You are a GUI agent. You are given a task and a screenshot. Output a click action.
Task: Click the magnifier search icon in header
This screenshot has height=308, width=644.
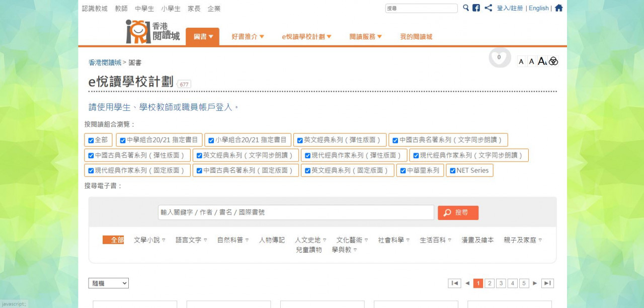[x=466, y=8]
